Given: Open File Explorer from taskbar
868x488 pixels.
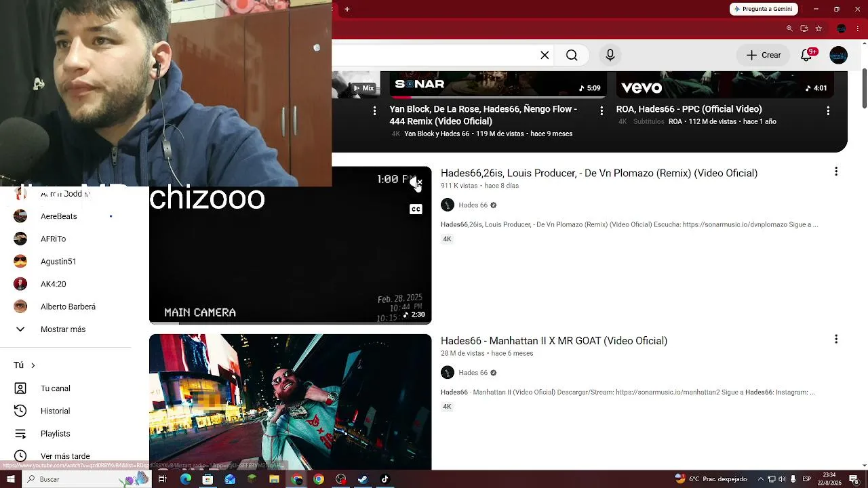Looking at the screenshot, I should [274, 479].
